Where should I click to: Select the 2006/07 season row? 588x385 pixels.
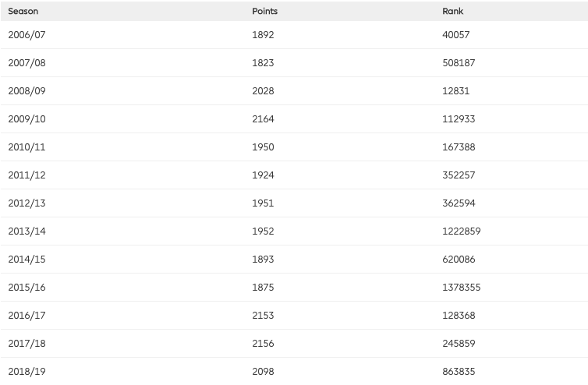click(294, 35)
